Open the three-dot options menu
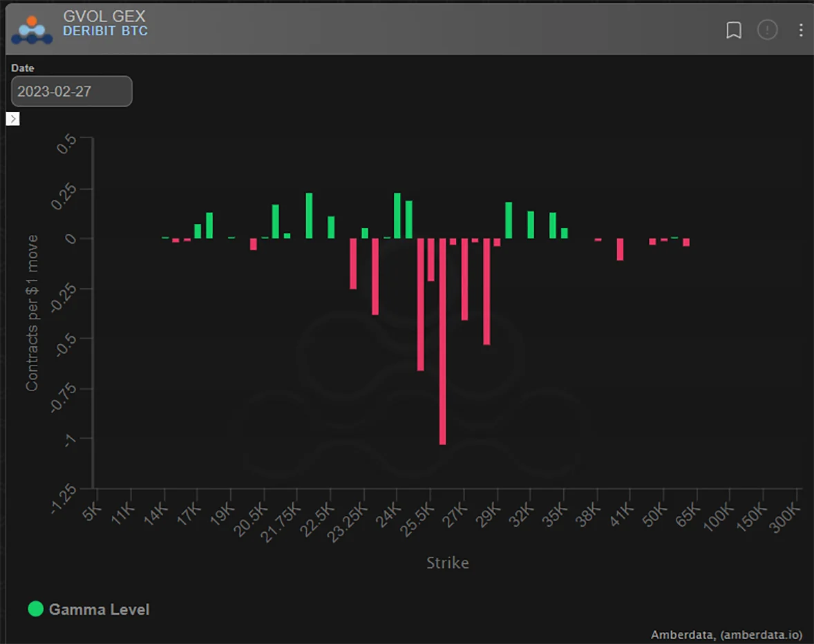This screenshot has width=814, height=644. (800, 30)
